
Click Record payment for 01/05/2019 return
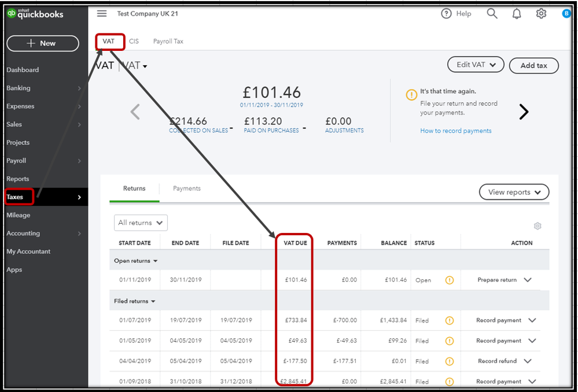click(x=499, y=341)
